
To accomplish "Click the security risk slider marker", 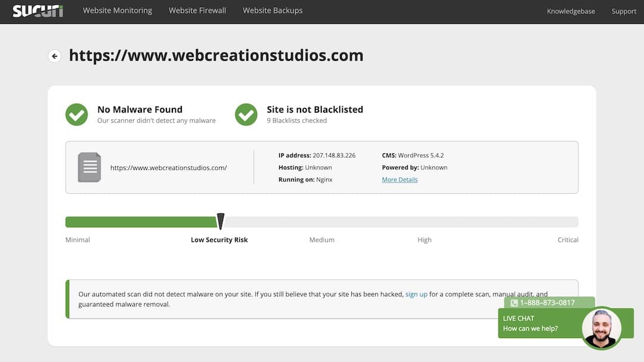I will point(221,221).
